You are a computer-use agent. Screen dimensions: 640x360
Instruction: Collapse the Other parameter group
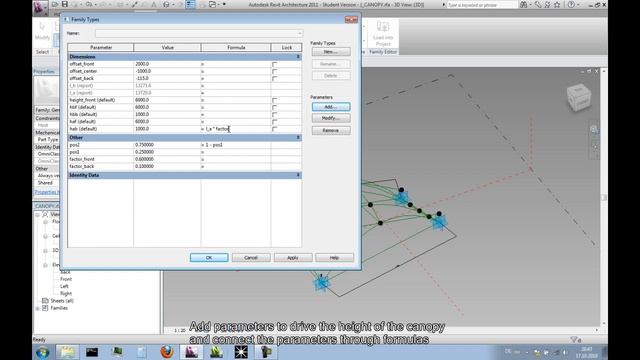[x=298, y=138]
